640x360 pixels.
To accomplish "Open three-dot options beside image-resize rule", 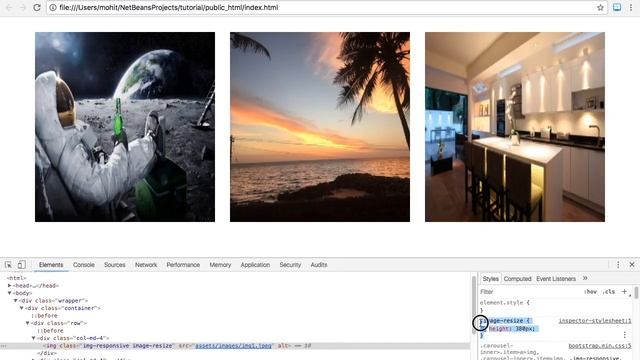I will [624, 335].
